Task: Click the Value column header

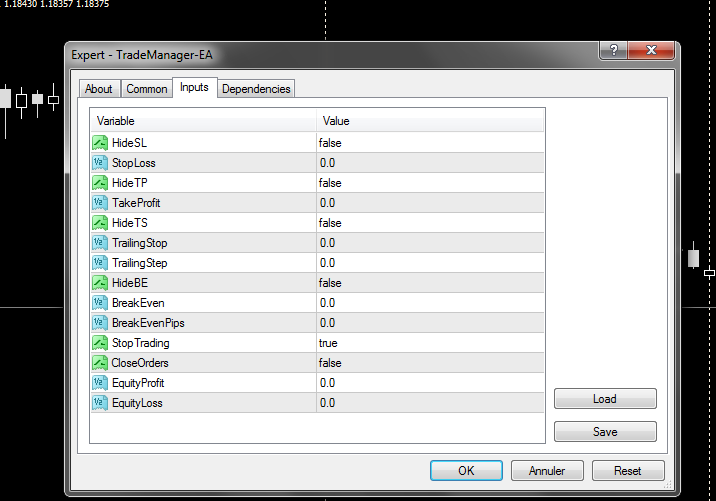Action: click(x=430, y=121)
